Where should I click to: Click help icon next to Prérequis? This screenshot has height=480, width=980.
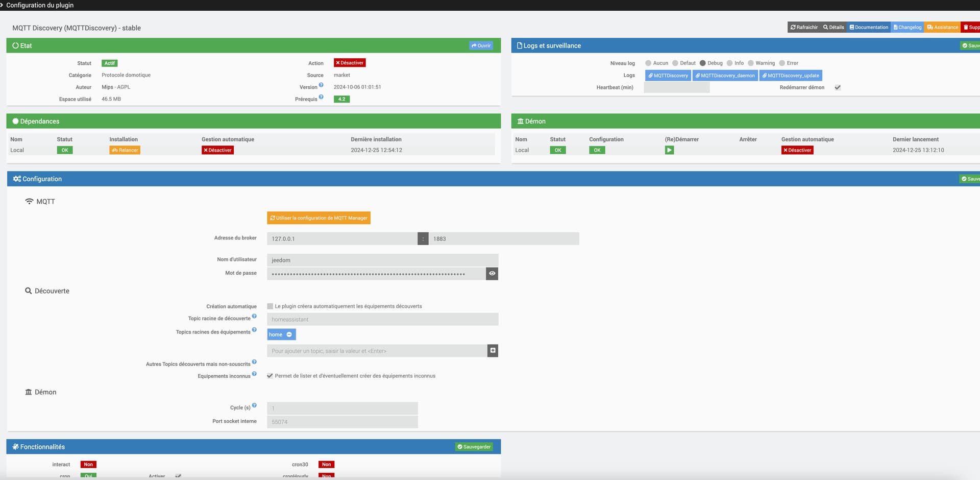click(x=321, y=97)
